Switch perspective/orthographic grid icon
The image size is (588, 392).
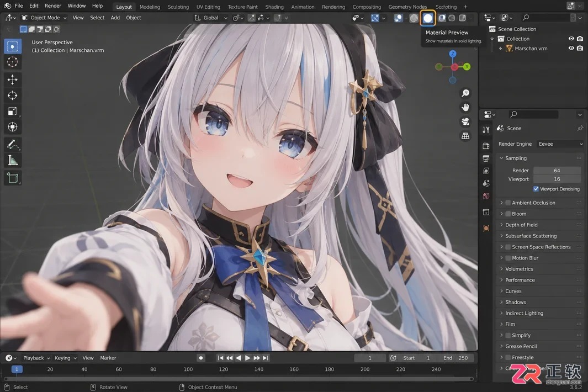tap(465, 136)
